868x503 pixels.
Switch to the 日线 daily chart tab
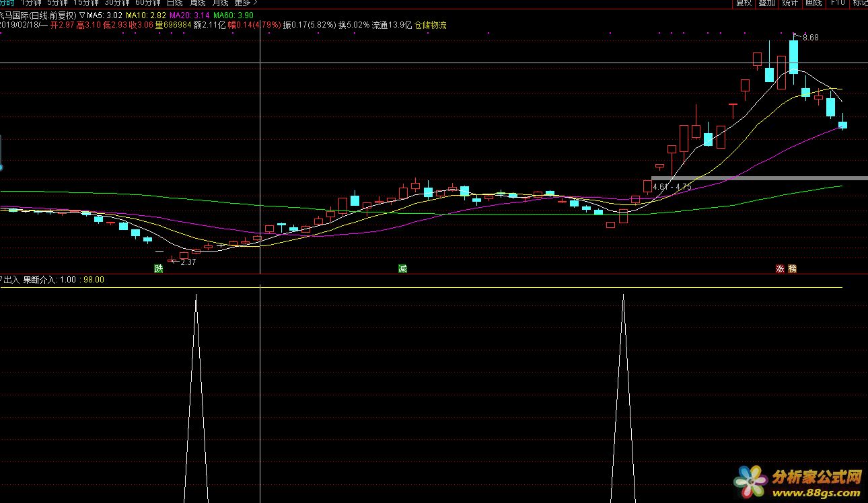(174, 3)
